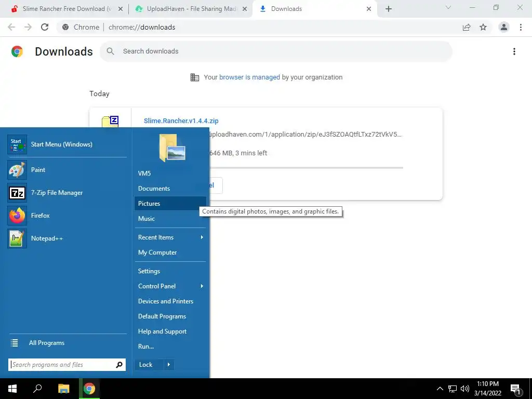
Task: Click the Lock button
Action: (149, 365)
